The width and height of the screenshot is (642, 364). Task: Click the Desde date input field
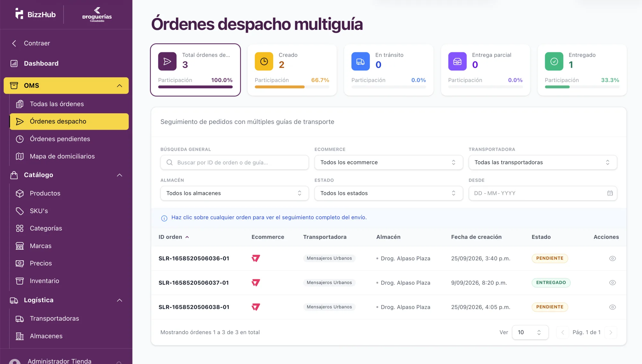pos(543,193)
